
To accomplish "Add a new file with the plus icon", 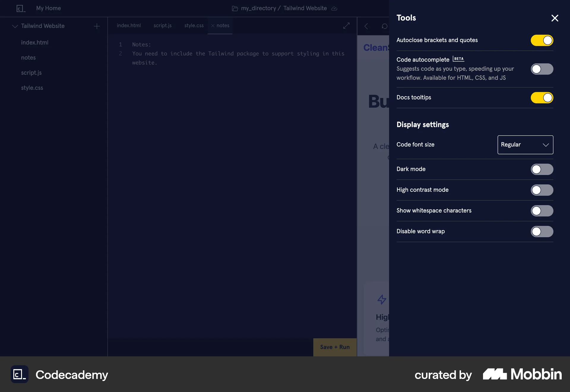I will pos(97,26).
